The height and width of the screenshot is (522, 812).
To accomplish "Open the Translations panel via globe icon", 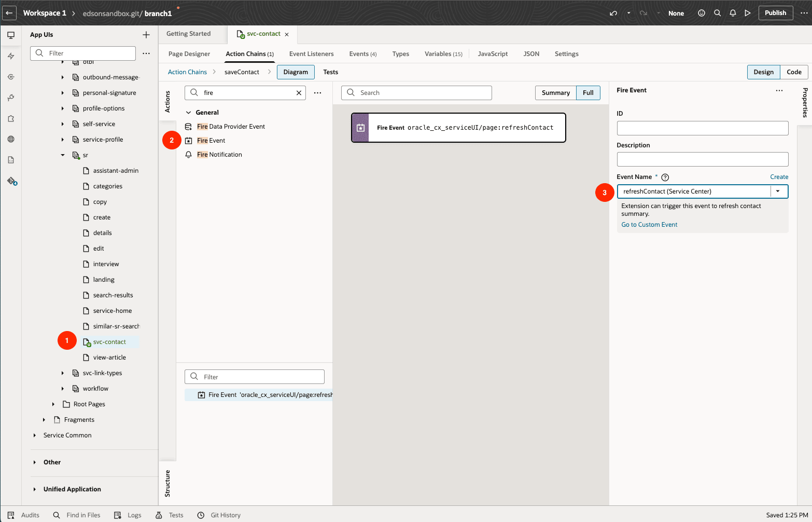I will click(x=11, y=139).
